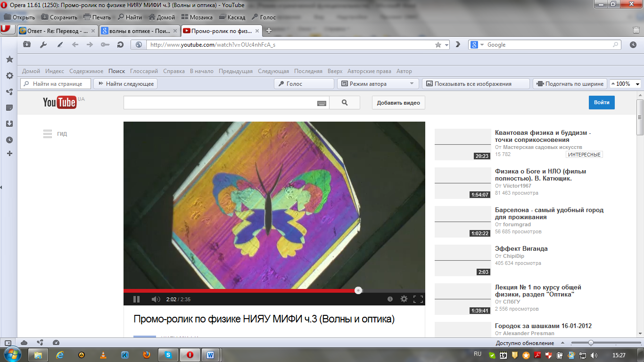This screenshot has width=644, height=362.
Task: Click the pencil edit toolbar icon
Action: [x=60, y=45]
